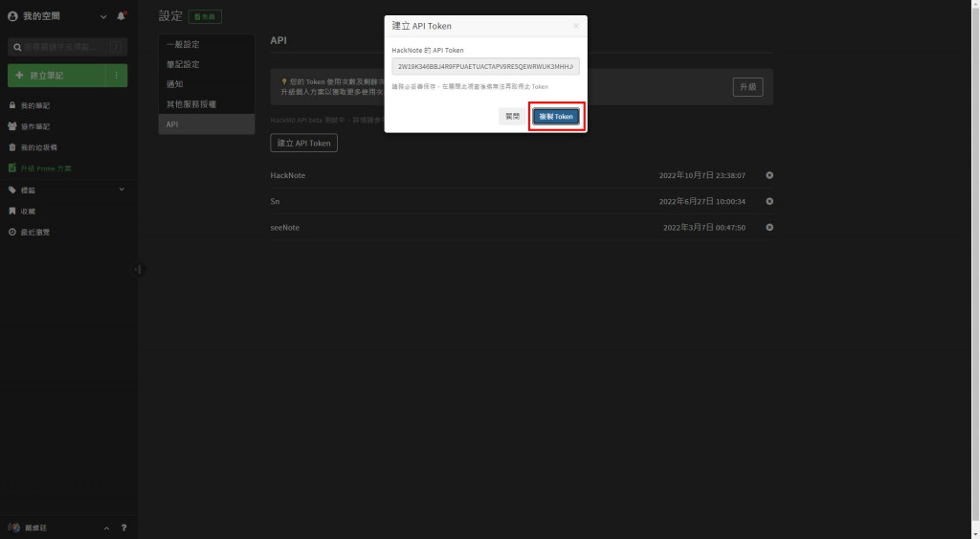Delete the Sn token
The width and height of the screenshot is (980, 539).
click(769, 201)
